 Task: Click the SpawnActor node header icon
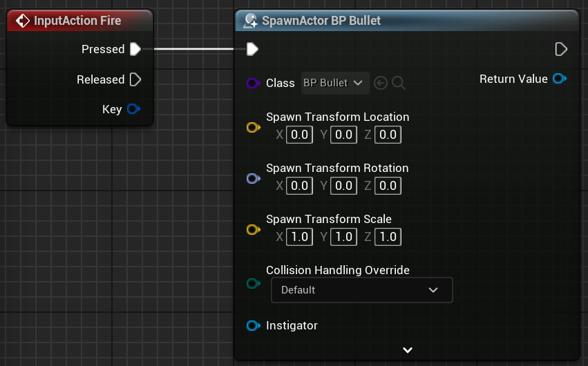pos(250,21)
